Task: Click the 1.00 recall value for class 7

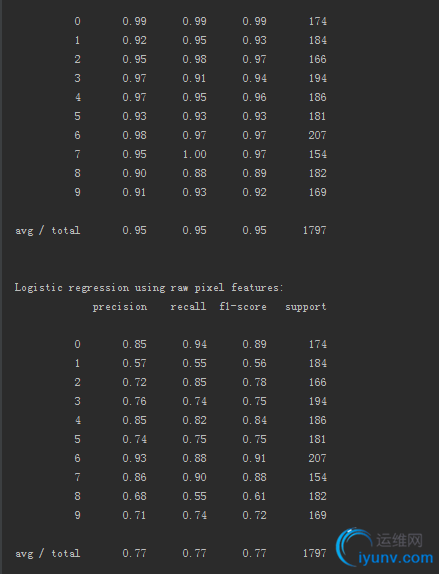Action: pos(194,154)
